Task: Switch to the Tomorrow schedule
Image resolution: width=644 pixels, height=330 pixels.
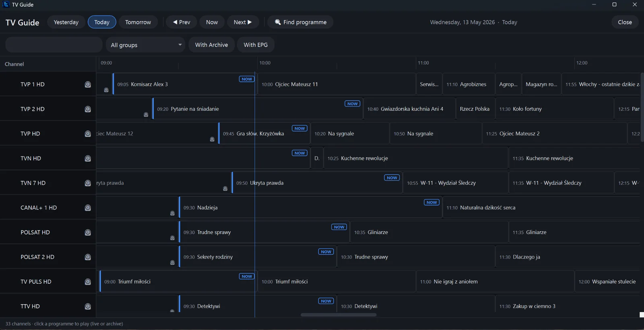Action: pyautogui.click(x=138, y=22)
